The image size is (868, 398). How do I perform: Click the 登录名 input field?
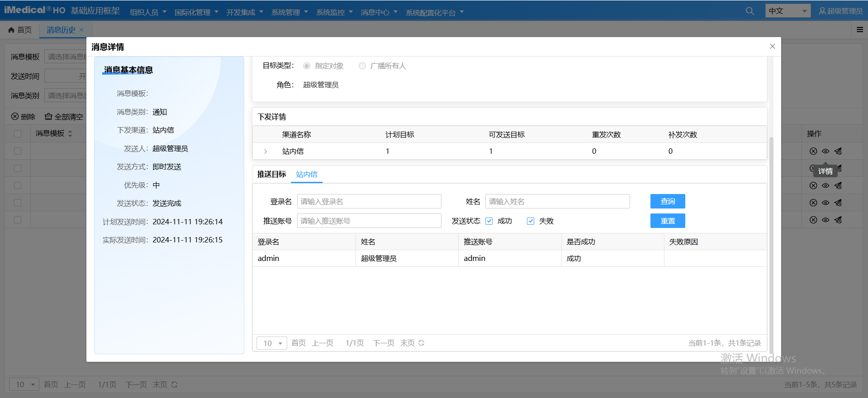click(x=369, y=202)
